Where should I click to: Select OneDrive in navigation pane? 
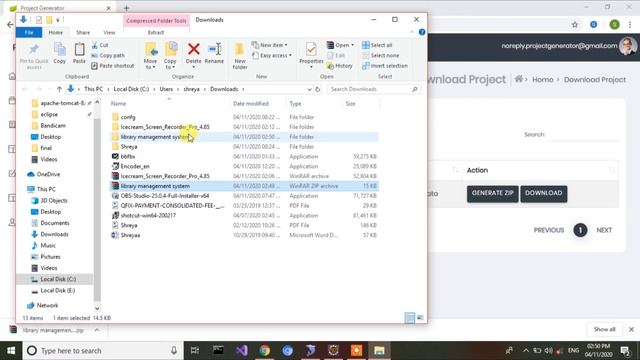[x=48, y=174]
